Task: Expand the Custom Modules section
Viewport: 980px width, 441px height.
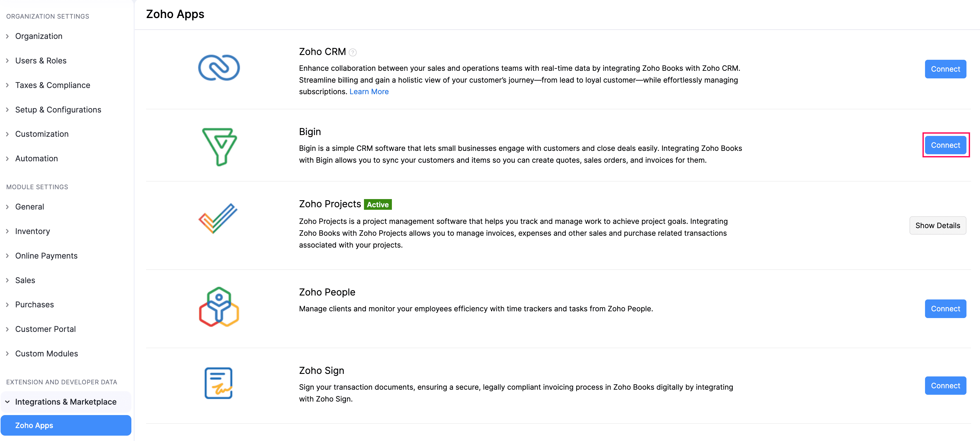Action: click(x=47, y=354)
